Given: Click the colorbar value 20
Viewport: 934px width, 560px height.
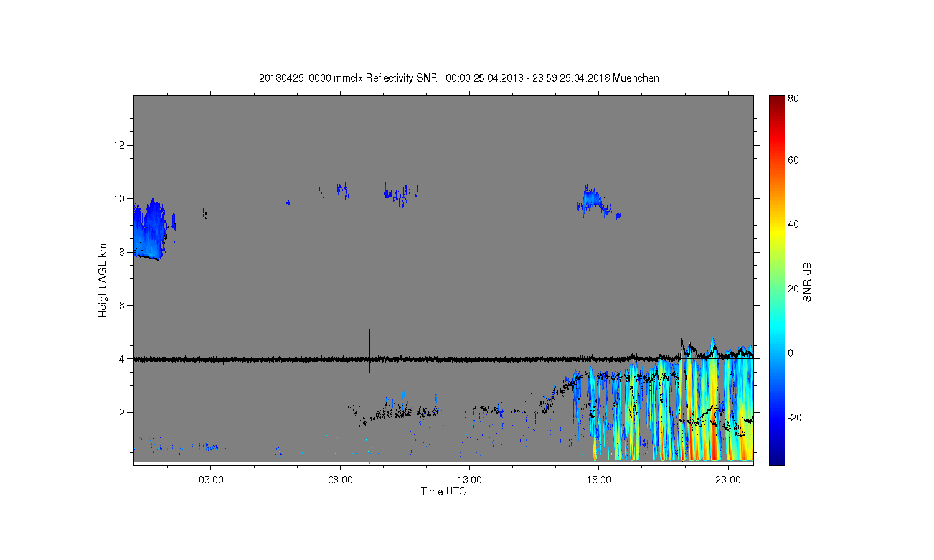Looking at the screenshot, I should [x=793, y=289].
